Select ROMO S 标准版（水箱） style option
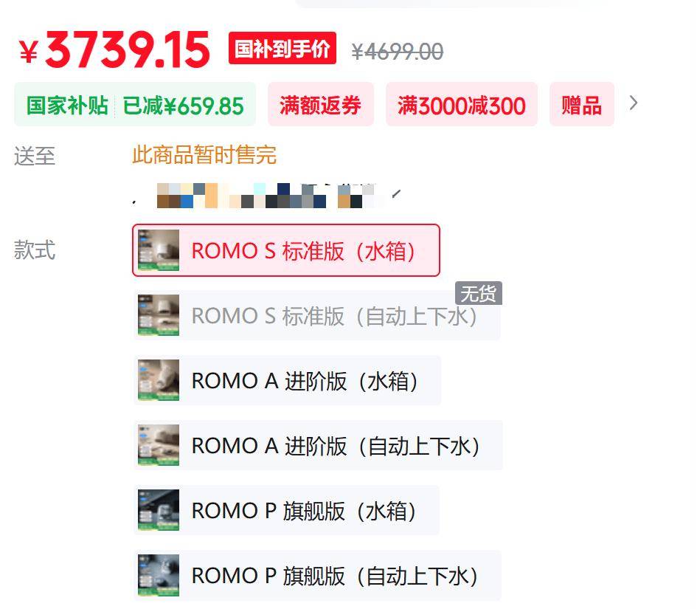This screenshot has width=700, height=609. coord(286,250)
